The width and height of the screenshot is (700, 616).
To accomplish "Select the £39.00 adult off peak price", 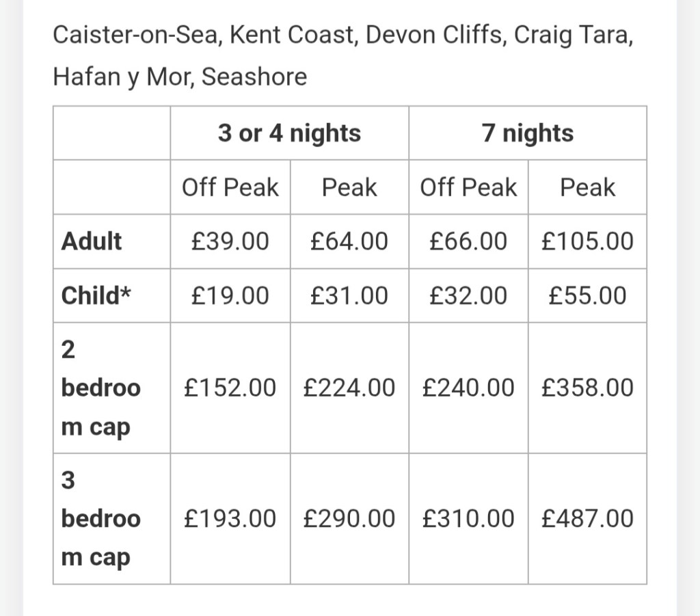I will click(230, 241).
